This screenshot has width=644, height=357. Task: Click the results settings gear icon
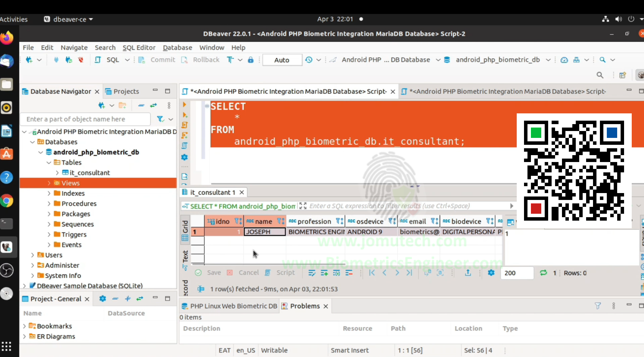pos(491,273)
